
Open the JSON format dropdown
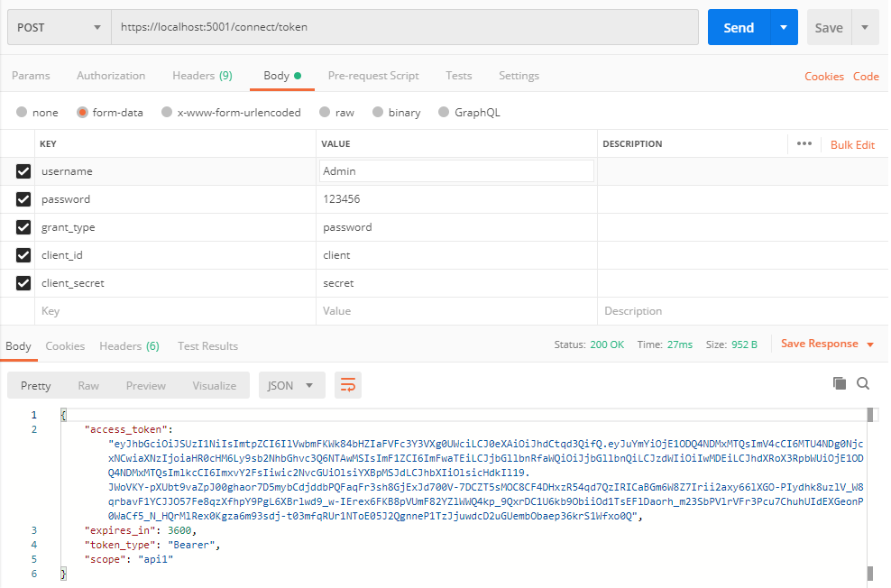(x=291, y=385)
